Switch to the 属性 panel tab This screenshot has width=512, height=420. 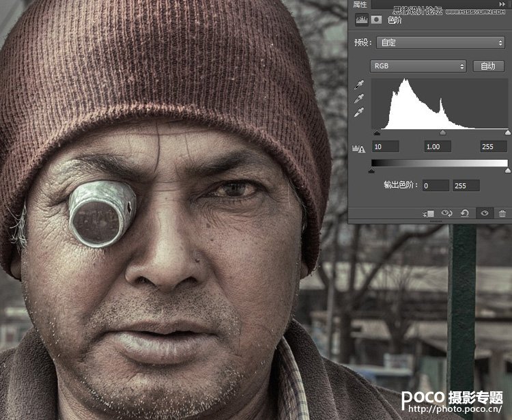tap(360, 5)
